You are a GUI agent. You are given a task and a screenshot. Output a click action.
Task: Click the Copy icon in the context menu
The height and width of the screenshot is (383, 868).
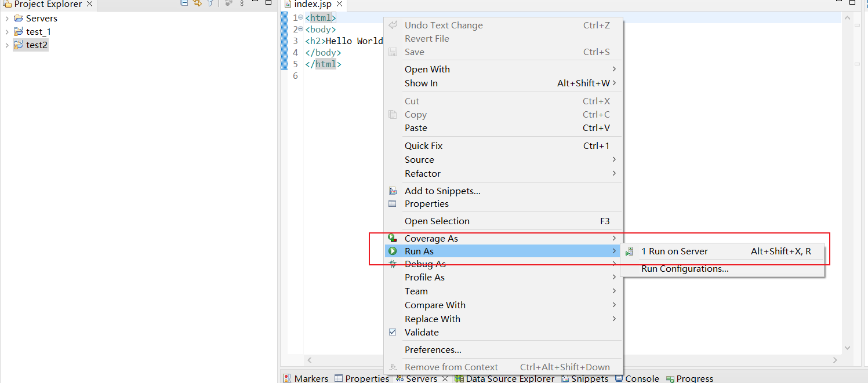pos(393,114)
